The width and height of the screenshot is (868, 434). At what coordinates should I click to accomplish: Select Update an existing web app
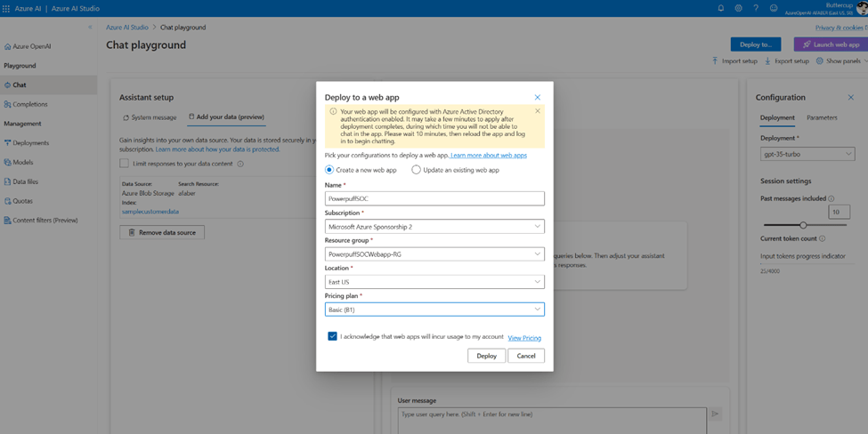(416, 170)
